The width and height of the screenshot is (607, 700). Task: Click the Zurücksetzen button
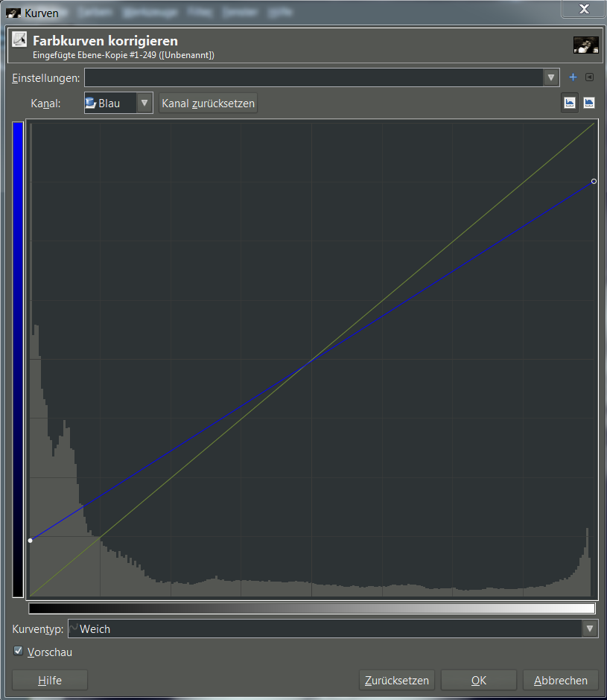(397, 681)
